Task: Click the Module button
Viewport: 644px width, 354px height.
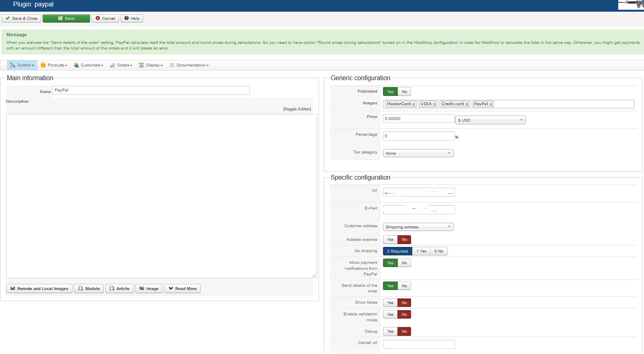Action: (x=89, y=289)
